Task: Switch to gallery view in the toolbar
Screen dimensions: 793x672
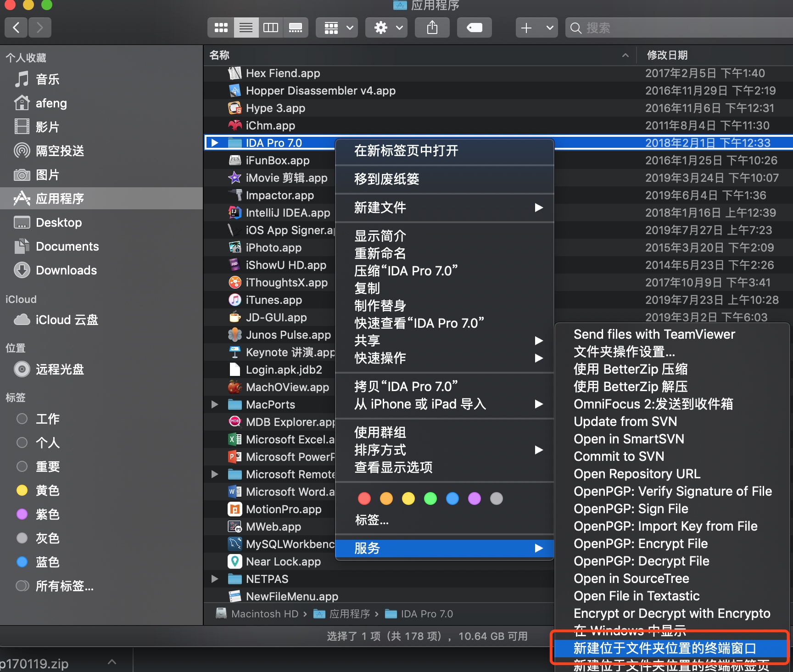Action: click(296, 28)
